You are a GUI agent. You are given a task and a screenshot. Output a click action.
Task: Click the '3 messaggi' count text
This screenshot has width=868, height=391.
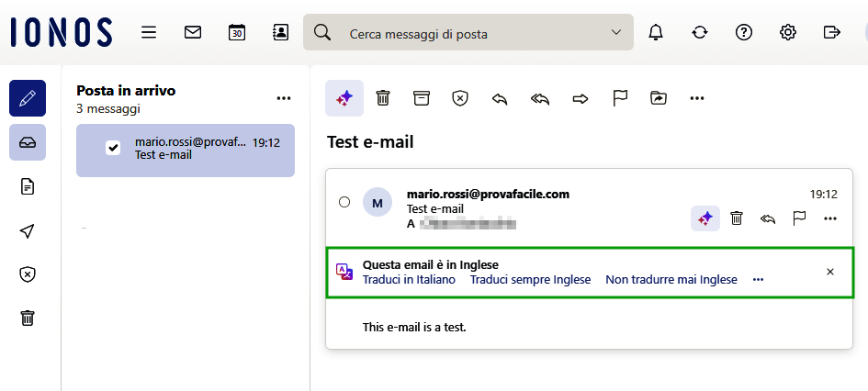click(108, 109)
